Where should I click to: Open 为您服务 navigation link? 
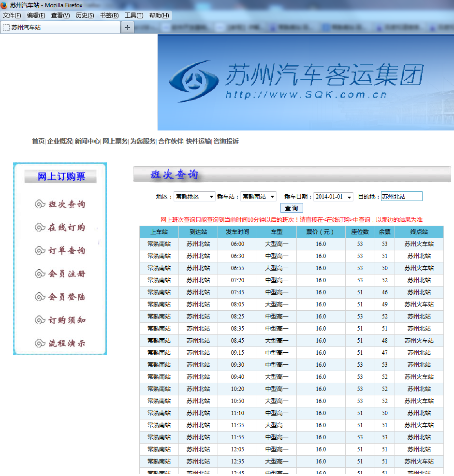[x=143, y=141]
